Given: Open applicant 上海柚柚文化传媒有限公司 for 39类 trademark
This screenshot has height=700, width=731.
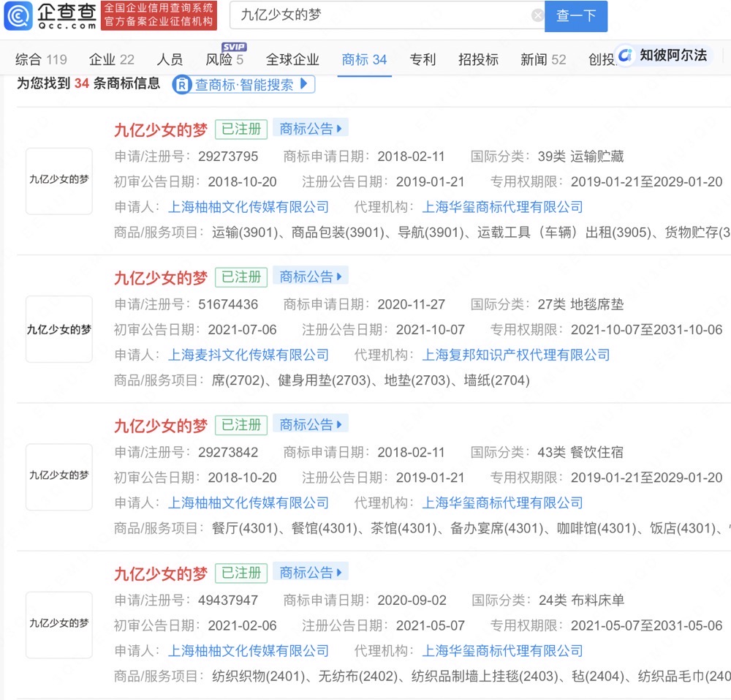Looking at the screenshot, I should [x=248, y=206].
